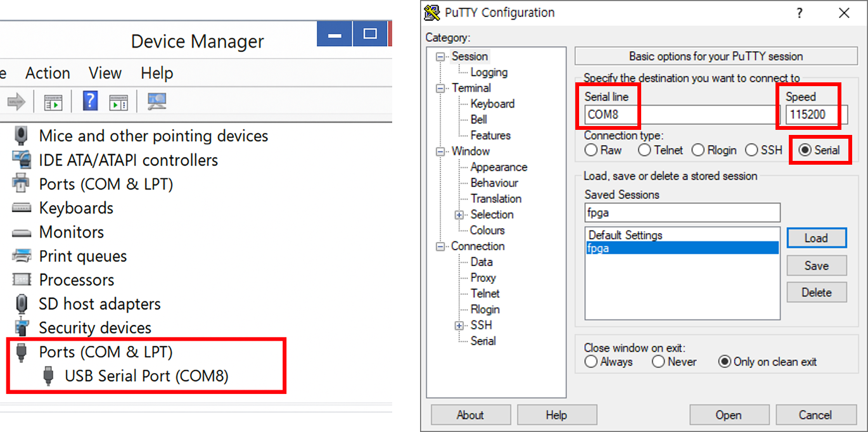Click the Show/Hide Action Pane toolbar icon
The width and height of the screenshot is (868, 432).
coord(118,101)
